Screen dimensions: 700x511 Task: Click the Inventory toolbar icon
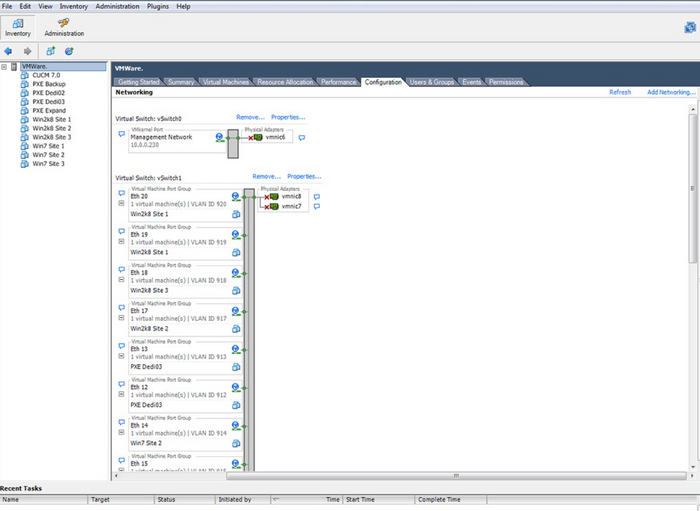[x=18, y=26]
